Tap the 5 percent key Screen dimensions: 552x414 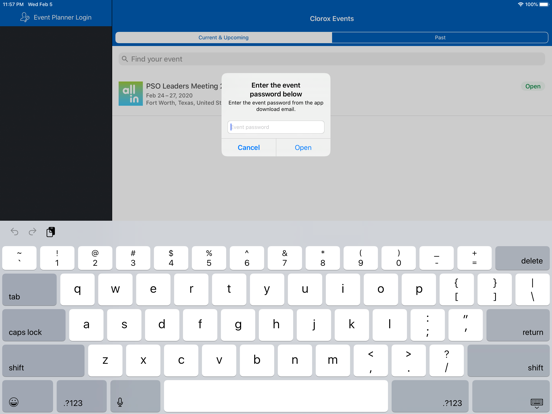[x=209, y=258]
